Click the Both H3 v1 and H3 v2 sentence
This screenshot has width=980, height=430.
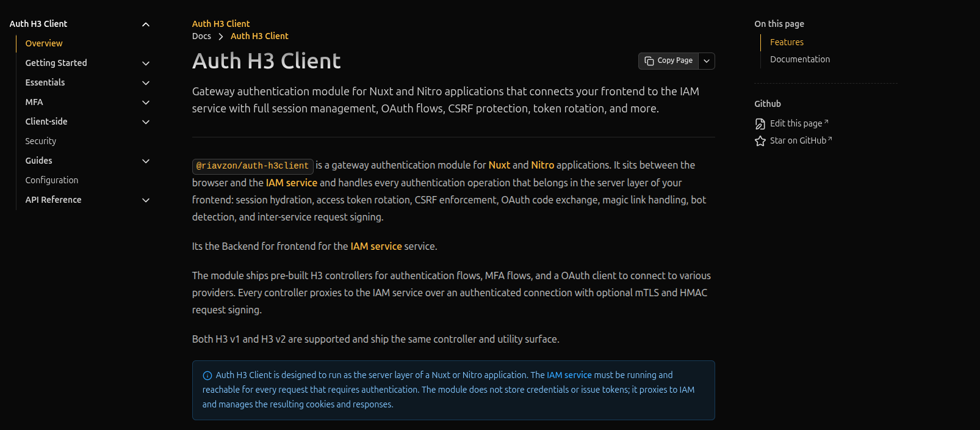[376, 339]
